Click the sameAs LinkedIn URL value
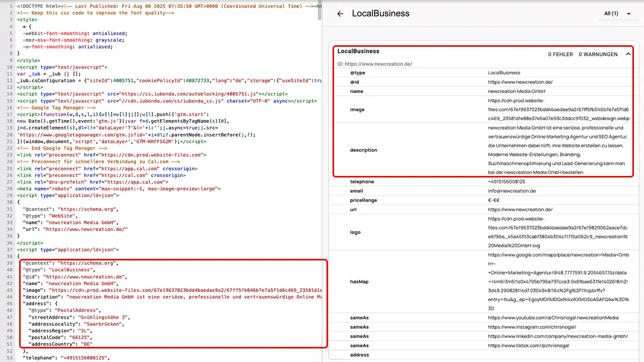 (x=558, y=336)
